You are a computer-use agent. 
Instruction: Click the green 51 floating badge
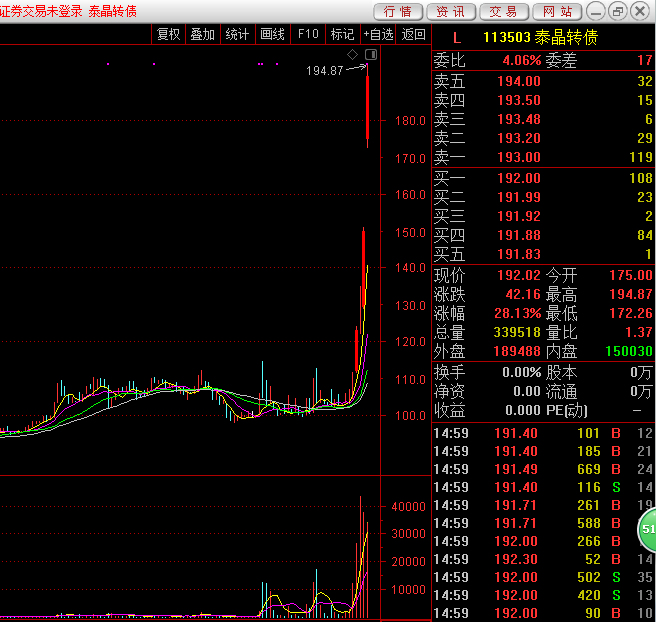pyautogui.click(x=648, y=529)
